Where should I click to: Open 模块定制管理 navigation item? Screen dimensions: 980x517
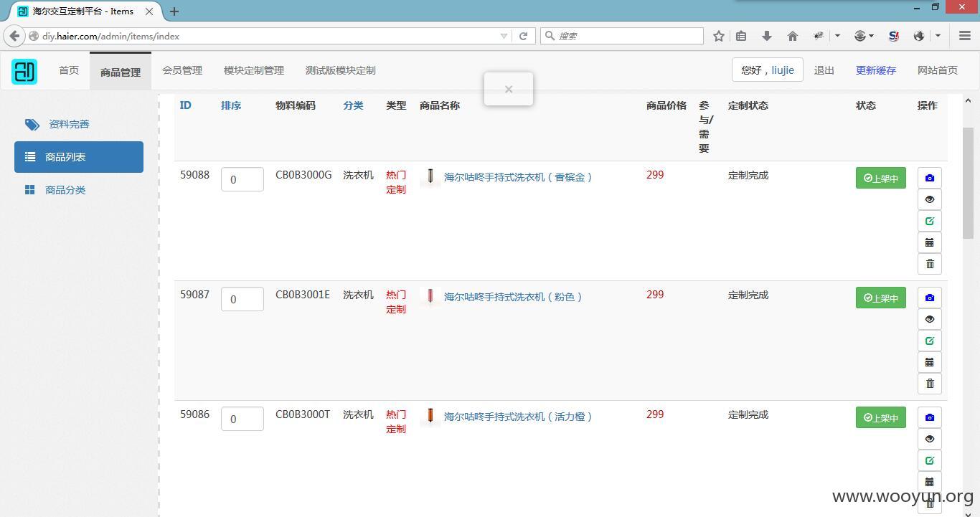(x=254, y=70)
